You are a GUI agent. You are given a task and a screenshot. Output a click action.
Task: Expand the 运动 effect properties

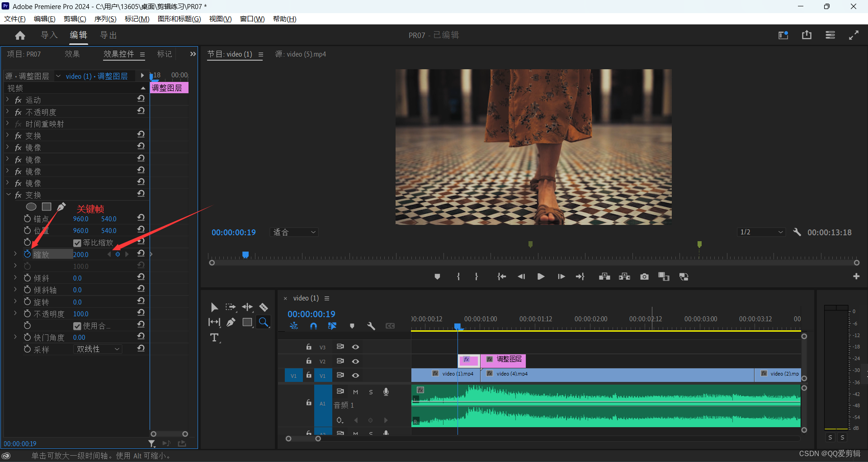8,100
